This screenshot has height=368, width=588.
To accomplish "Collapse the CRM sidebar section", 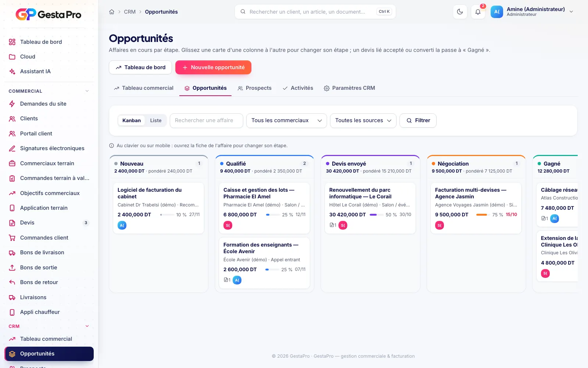I will pos(87,326).
